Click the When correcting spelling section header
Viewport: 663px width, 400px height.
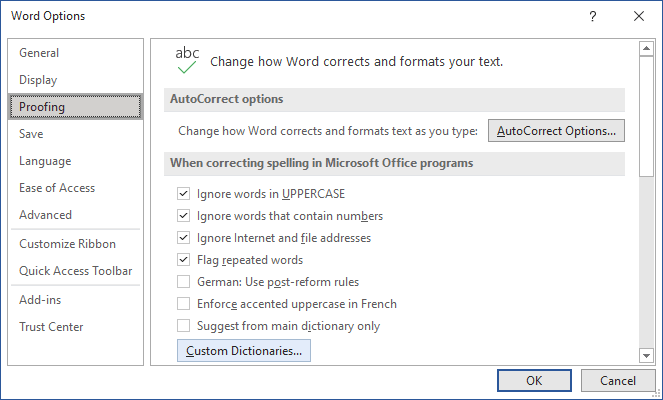394,163
